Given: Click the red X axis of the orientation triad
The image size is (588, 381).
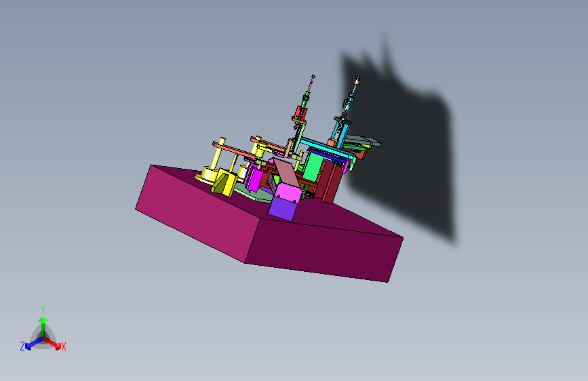Looking at the screenshot, I should (52, 343).
